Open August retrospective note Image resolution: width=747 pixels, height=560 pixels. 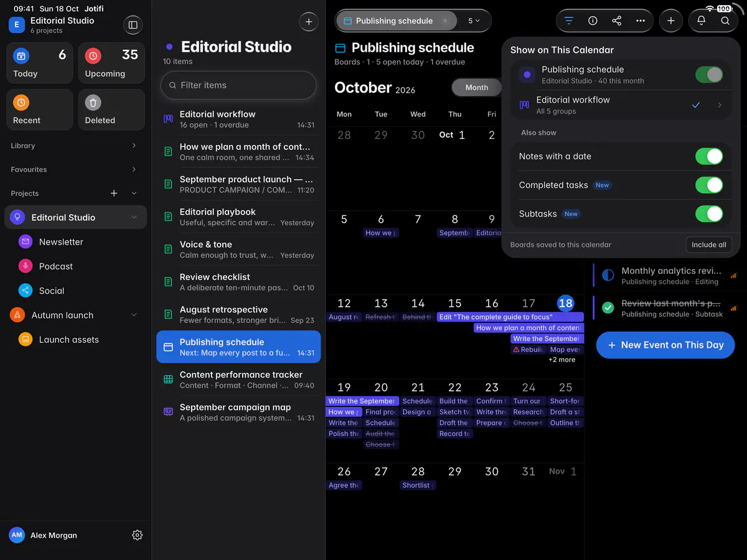tap(238, 314)
